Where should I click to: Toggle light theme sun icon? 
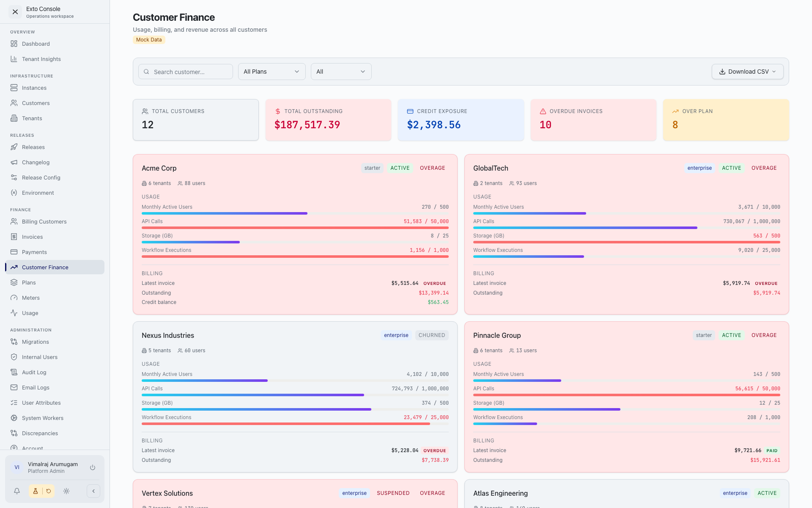pyautogui.click(x=66, y=491)
